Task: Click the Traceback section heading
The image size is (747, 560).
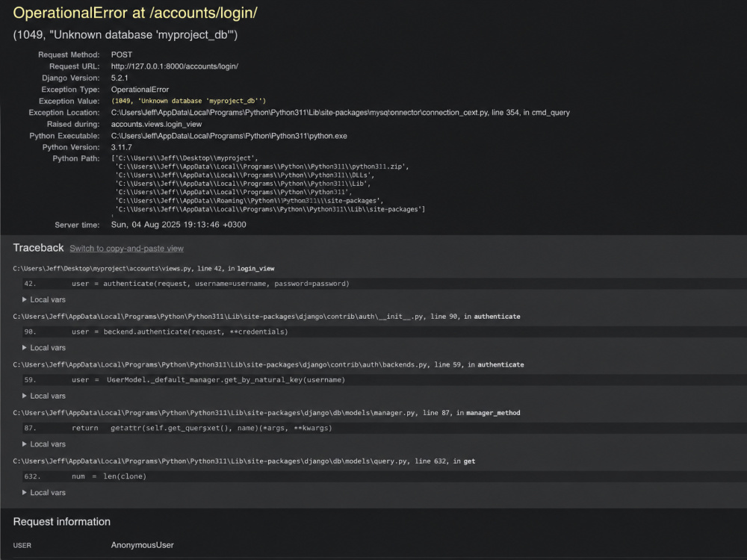Action: (x=38, y=248)
